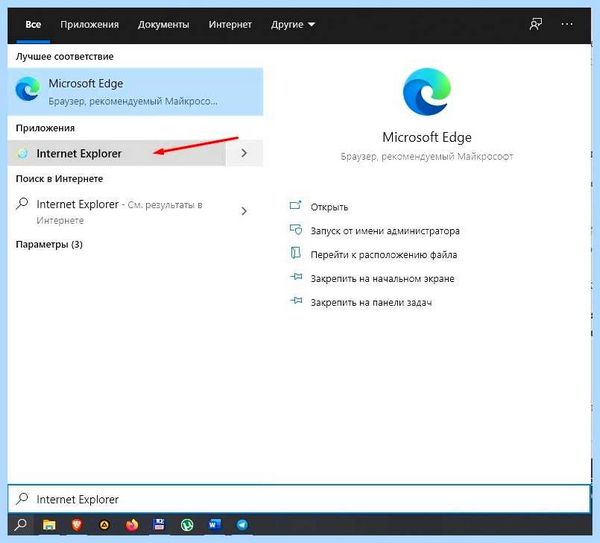Open uTorrent from the taskbar
This screenshot has height=543, width=600.
coord(187,525)
